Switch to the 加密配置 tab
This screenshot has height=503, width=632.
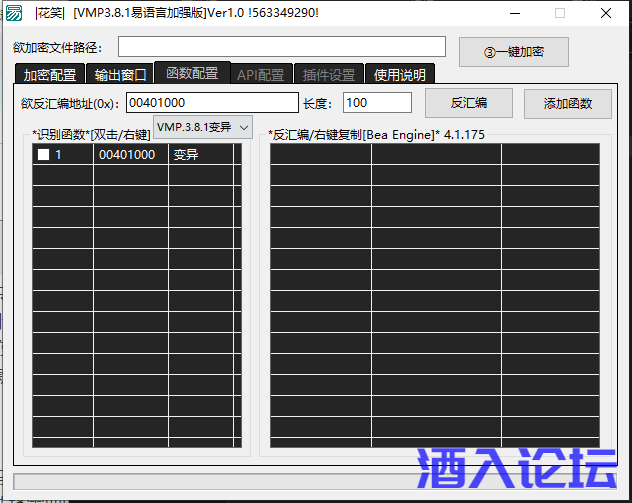(x=50, y=75)
